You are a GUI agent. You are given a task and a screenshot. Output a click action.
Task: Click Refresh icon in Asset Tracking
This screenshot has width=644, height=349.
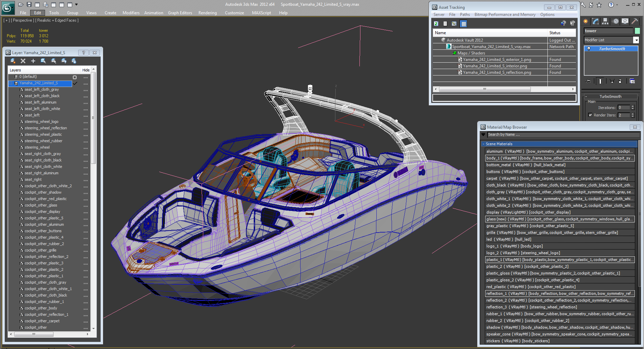436,24
